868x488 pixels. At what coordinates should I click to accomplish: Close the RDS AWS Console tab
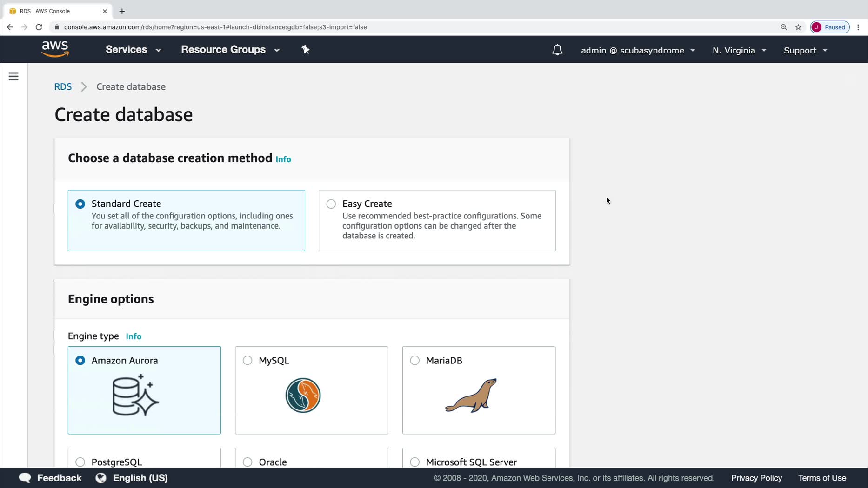(105, 11)
